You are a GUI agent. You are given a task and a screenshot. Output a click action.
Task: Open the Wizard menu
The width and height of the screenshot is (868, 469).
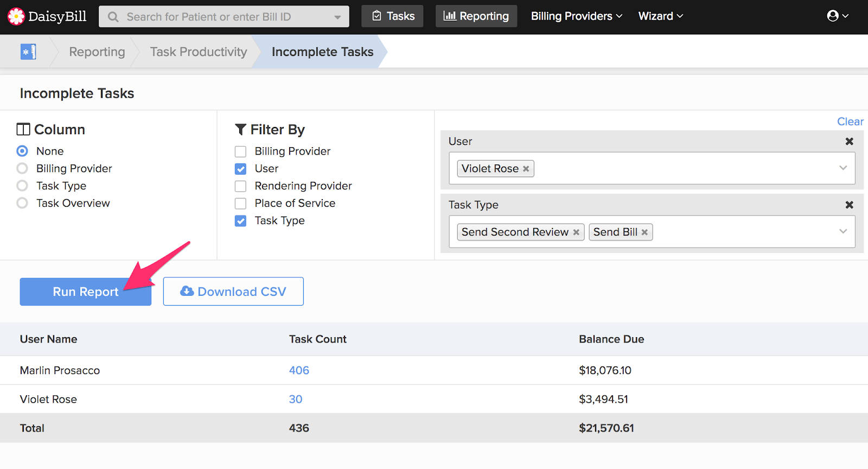click(660, 16)
